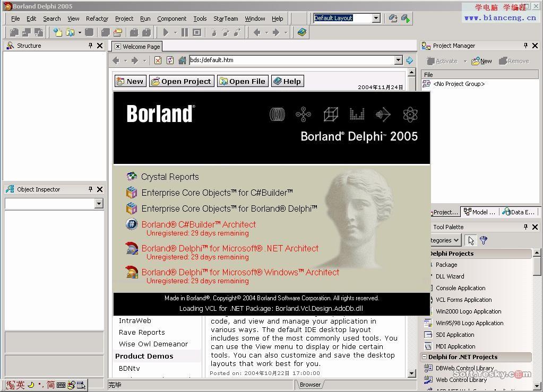Click the Run Until Return debug icon
This screenshot has width=543, height=392.
(x=238, y=32)
